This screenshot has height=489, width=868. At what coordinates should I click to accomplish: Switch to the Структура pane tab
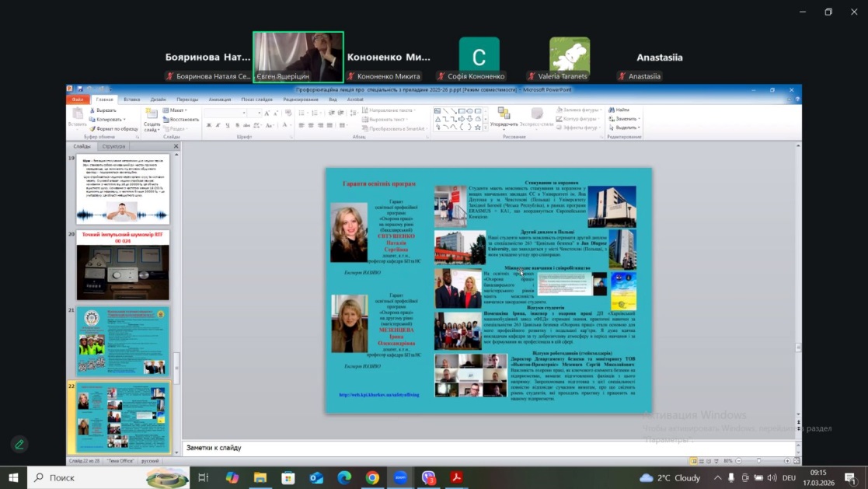tap(113, 146)
